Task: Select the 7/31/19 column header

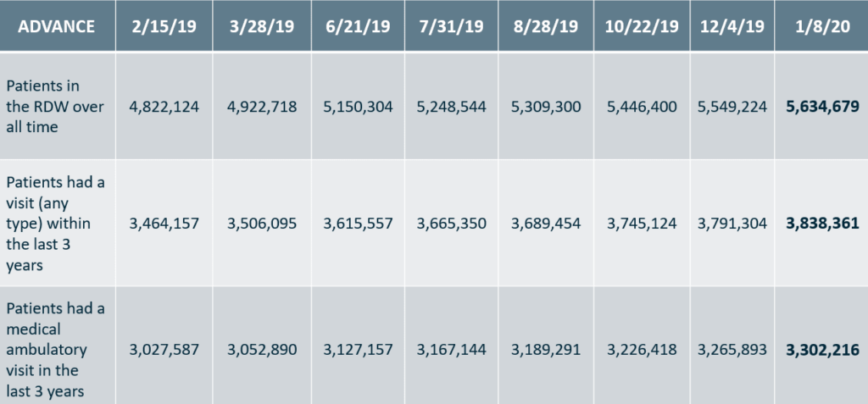Action: tap(452, 25)
